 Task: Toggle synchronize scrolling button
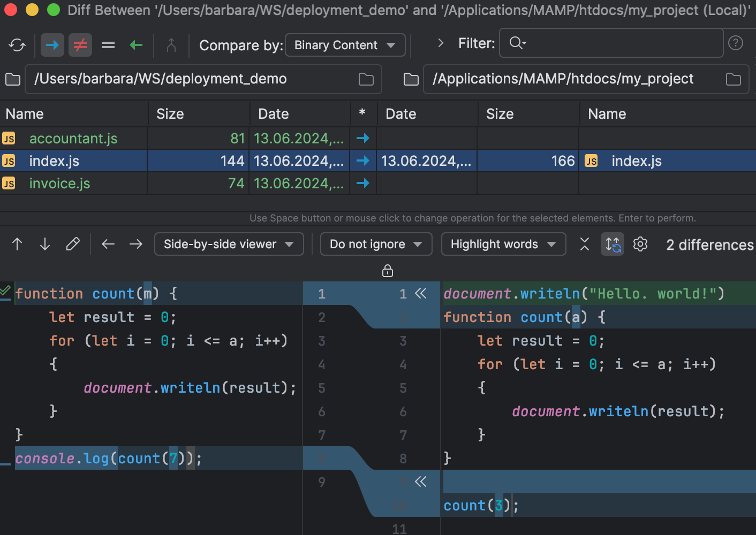[613, 244]
